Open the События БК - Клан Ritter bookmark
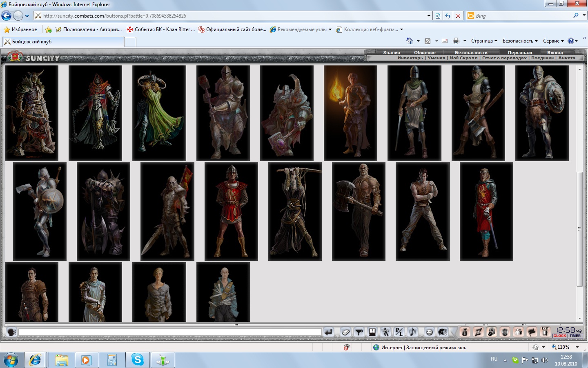This screenshot has height=368, width=588. click(x=161, y=29)
